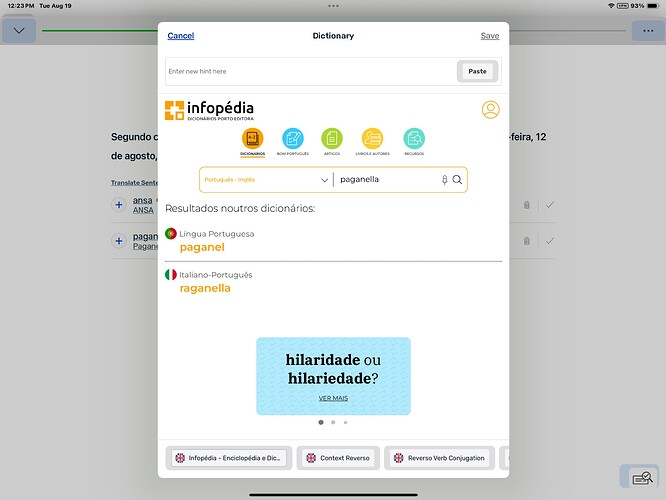Select the first carousel dot
This screenshot has height=500, width=666.
tap(321, 422)
